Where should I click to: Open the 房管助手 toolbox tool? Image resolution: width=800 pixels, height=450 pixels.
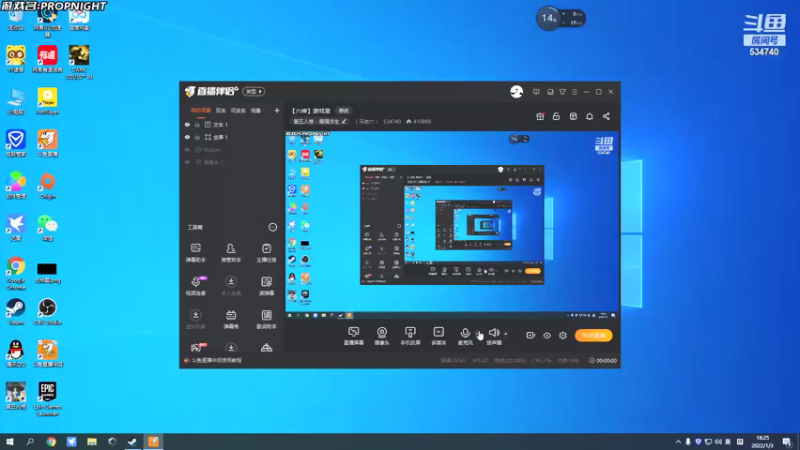pos(231,253)
